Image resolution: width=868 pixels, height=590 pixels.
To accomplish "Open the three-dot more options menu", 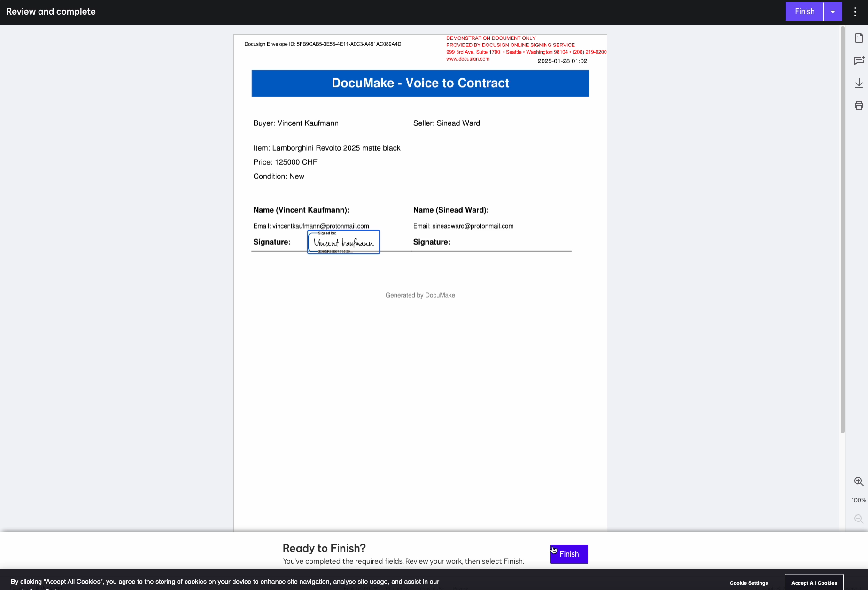I will tap(855, 12).
